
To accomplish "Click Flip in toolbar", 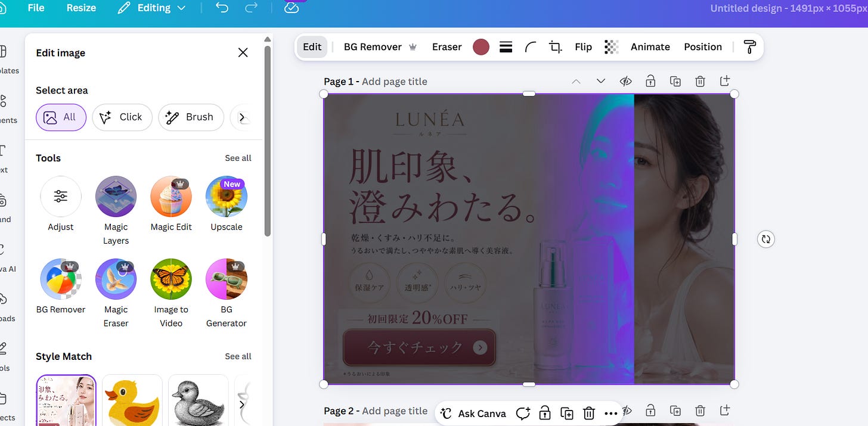I will tap(583, 47).
